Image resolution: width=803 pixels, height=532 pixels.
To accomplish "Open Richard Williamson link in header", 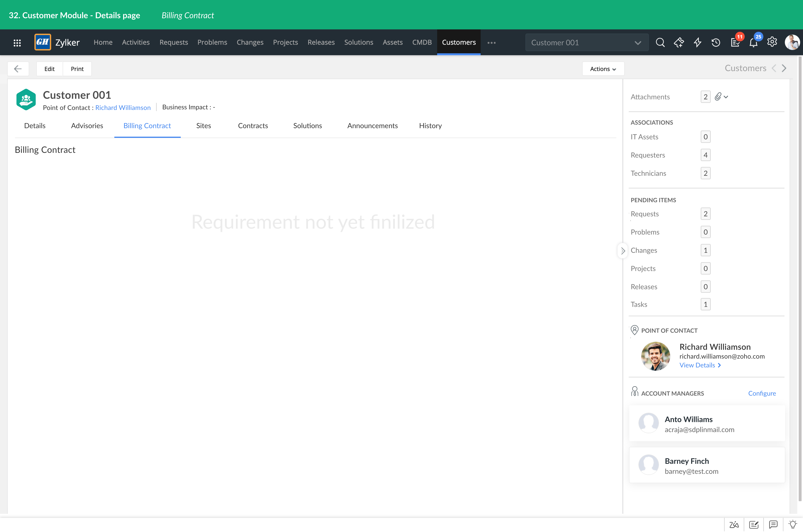I will (123, 108).
